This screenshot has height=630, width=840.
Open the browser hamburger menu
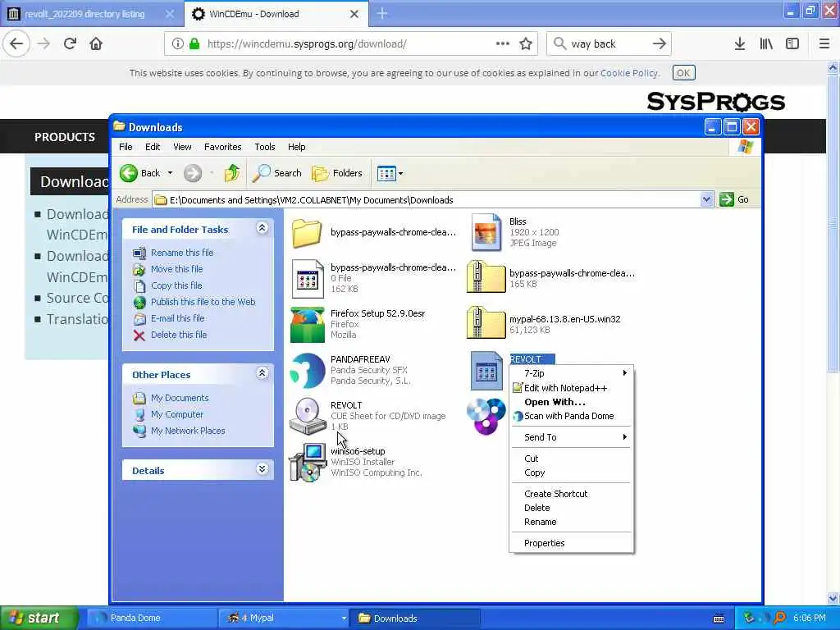coord(824,43)
